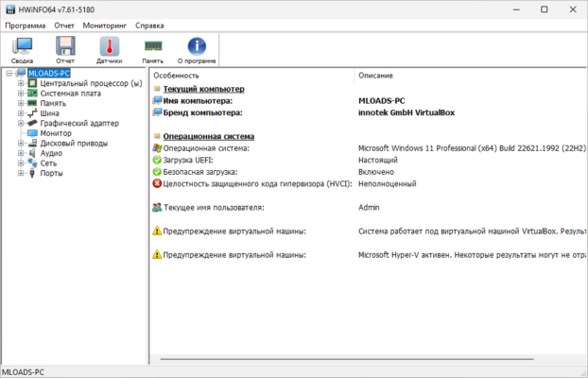Image resolution: width=588 pixels, height=378 pixels.
Task: Select Графический адаптер tree item
Action: (x=79, y=123)
